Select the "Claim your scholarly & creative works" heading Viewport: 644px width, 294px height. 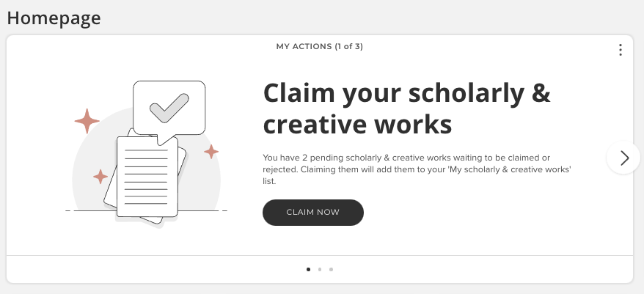coord(406,109)
